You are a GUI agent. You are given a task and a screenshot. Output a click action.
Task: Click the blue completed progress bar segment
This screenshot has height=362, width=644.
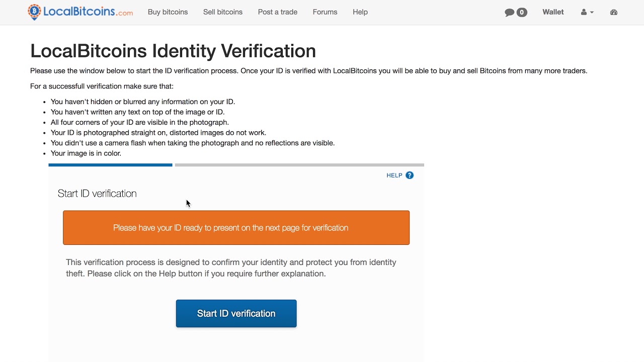(x=110, y=165)
